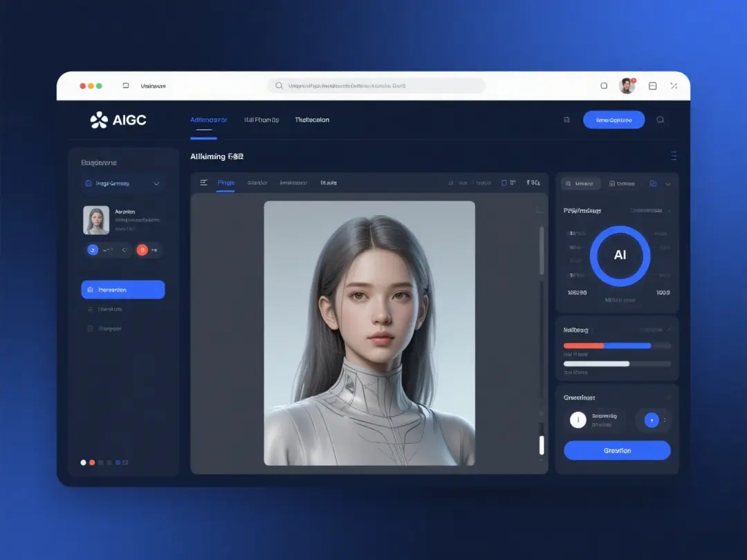Toggle the orange circular control under the avatar

click(x=142, y=250)
